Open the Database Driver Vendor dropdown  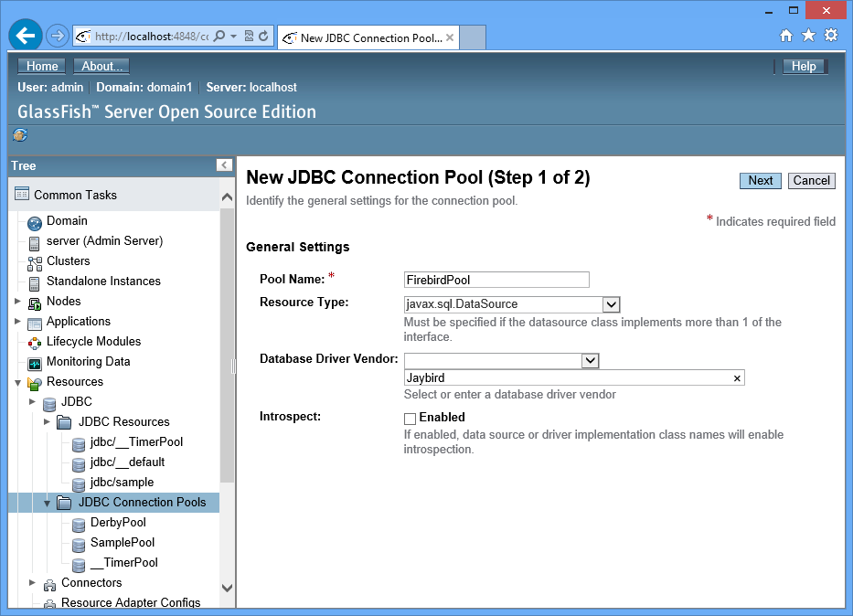click(590, 360)
